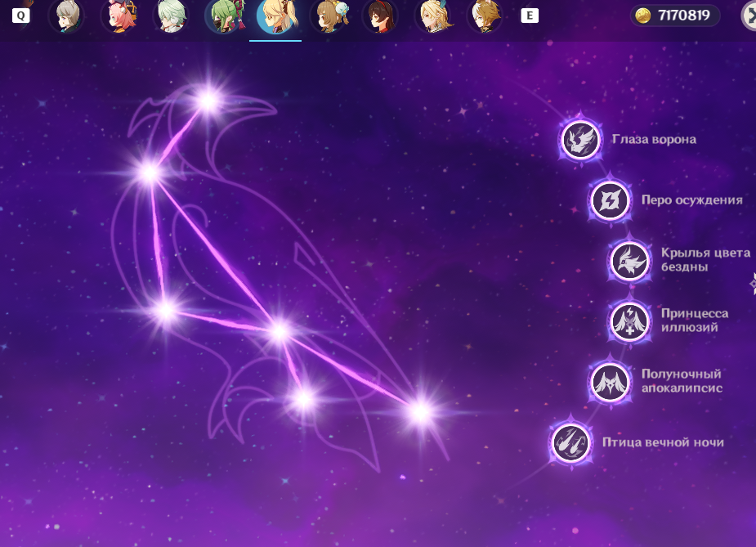Screen dimensions: 756x547
Task: Close the constellation screen
Action: (x=749, y=16)
